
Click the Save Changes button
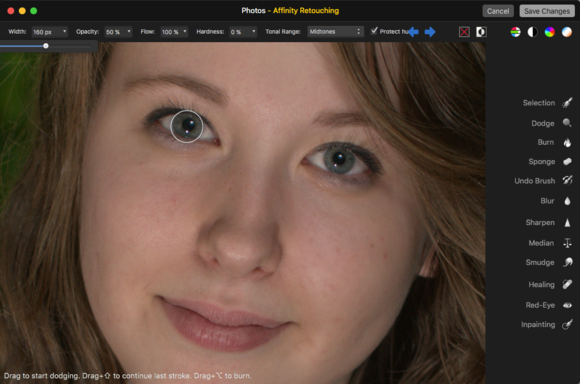click(547, 11)
